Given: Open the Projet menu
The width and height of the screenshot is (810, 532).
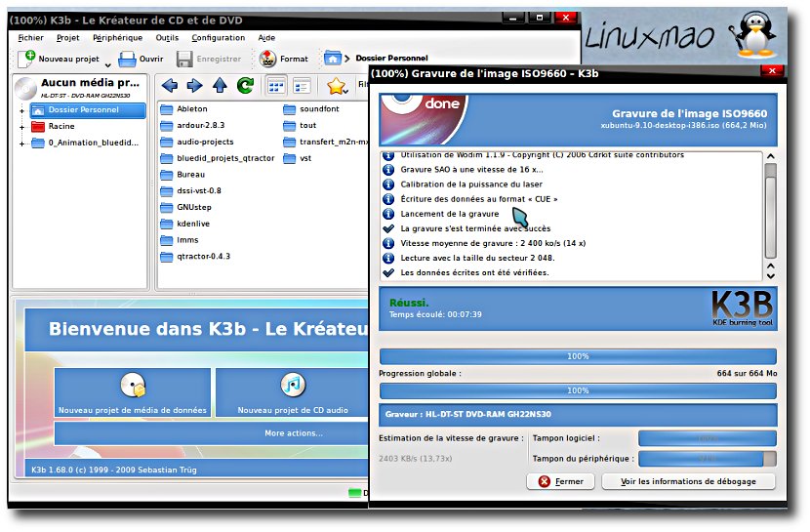Looking at the screenshot, I should (67, 38).
